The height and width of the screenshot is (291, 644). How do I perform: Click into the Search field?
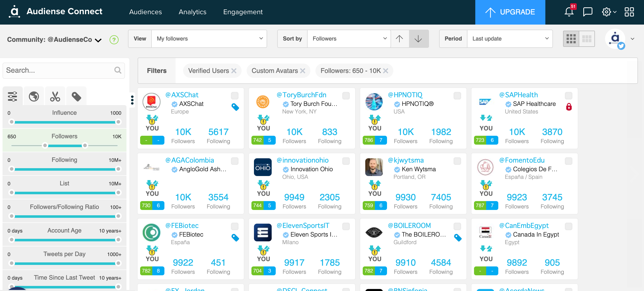(64, 70)
